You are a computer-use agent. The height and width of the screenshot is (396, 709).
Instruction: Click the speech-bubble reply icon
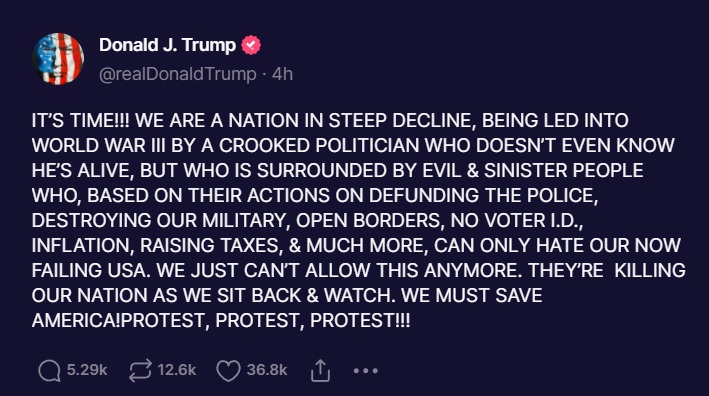click(x=49, y=371)
